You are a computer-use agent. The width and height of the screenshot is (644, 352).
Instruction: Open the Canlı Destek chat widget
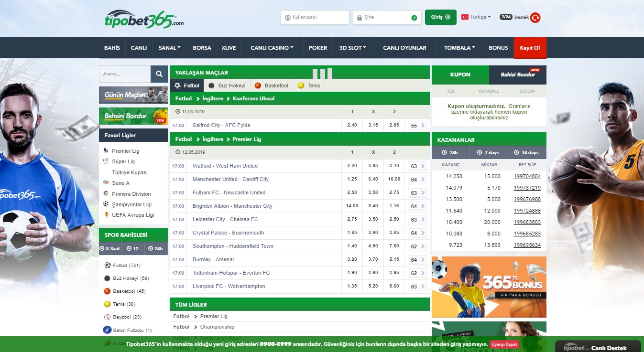pos(598,347)
